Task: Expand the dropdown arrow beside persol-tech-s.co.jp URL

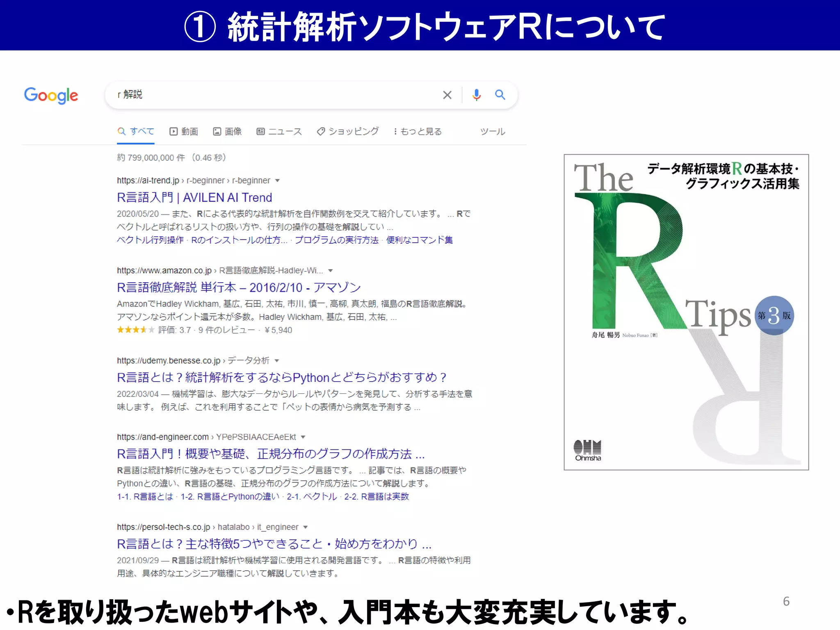Action: point(306,527)
